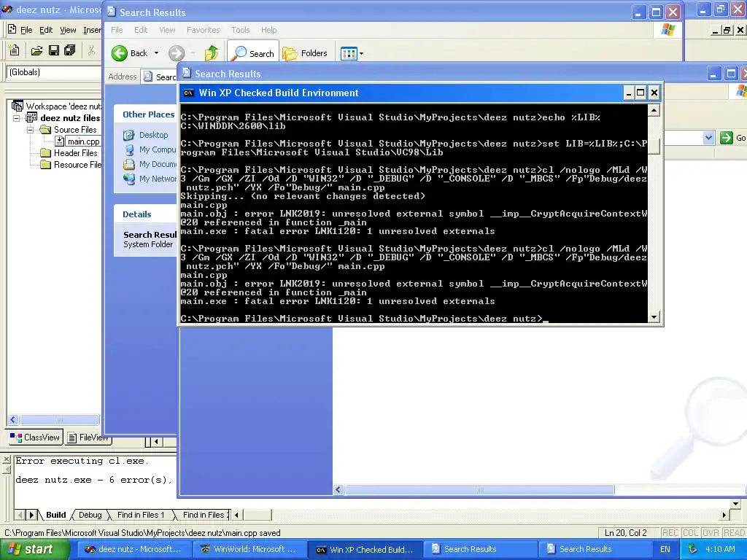Screen dimensions: 747x560
Task: Collapse the 'deez nutz files' tree node
Action: 17,117
